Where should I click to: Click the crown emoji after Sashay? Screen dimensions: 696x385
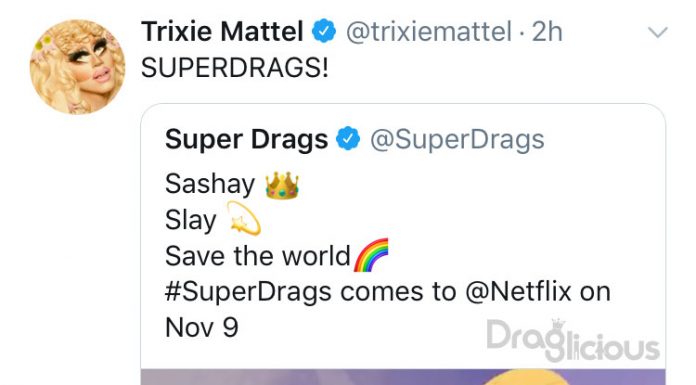click(282, 186)
